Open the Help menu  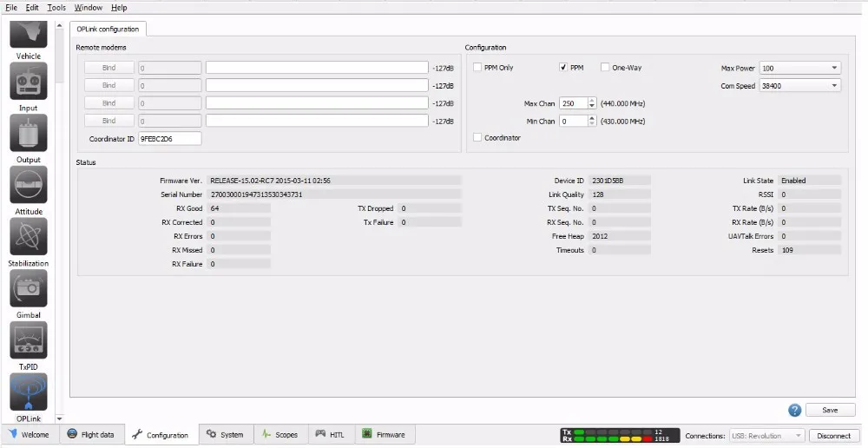[118, 8]
